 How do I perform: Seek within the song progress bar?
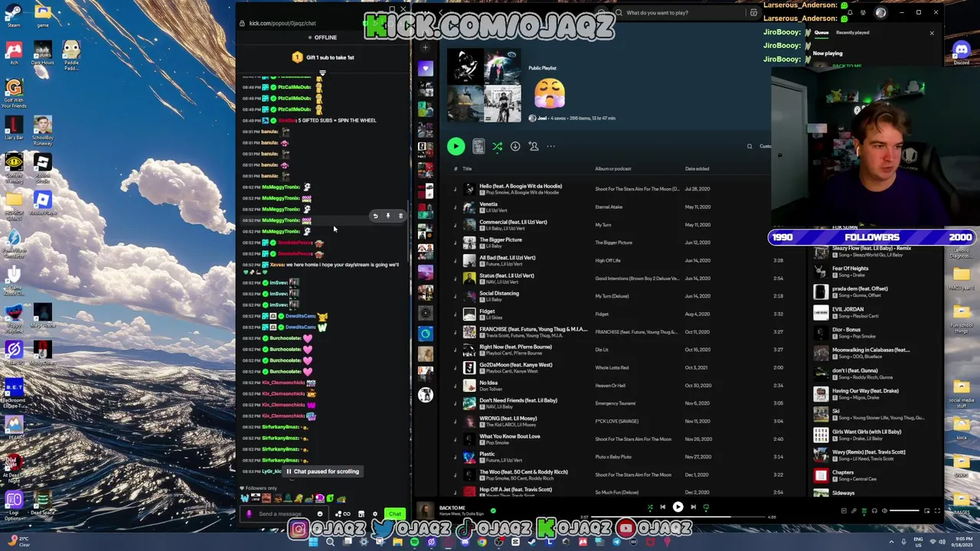point(678,517)
